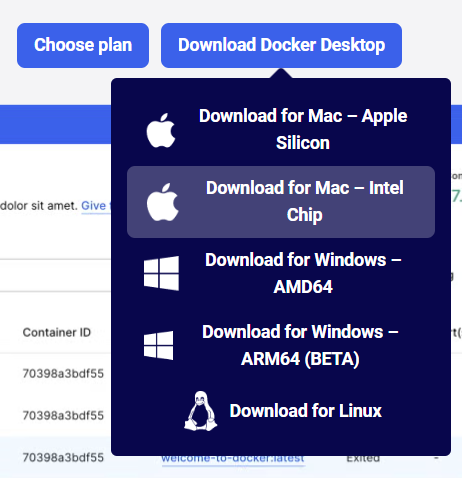Click the Windows logo beside ARM64 (BETA)
This screenshot has height=478, width=462.
(159, 345)
